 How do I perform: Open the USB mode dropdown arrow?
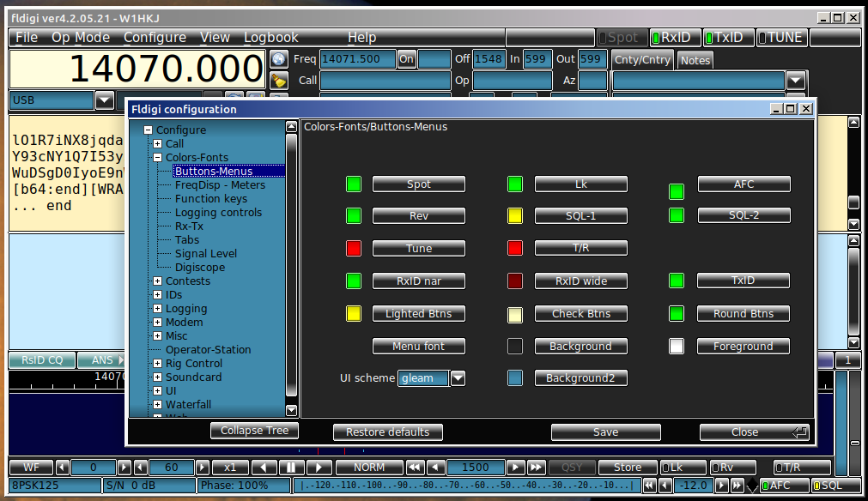[104, 100]
